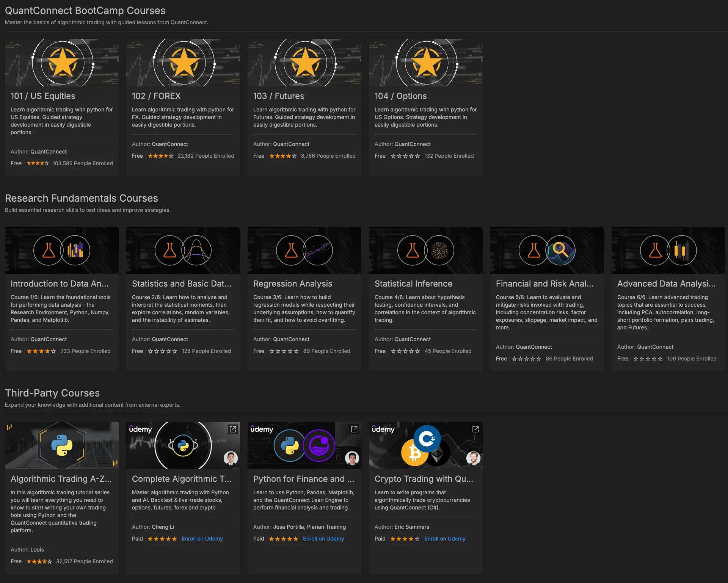Open the Regression Analysis course title

click(x=292, y=284)
